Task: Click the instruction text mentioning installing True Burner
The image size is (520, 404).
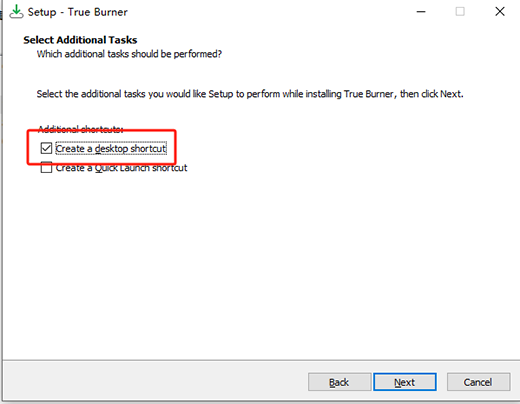Action: coord(250,94)
